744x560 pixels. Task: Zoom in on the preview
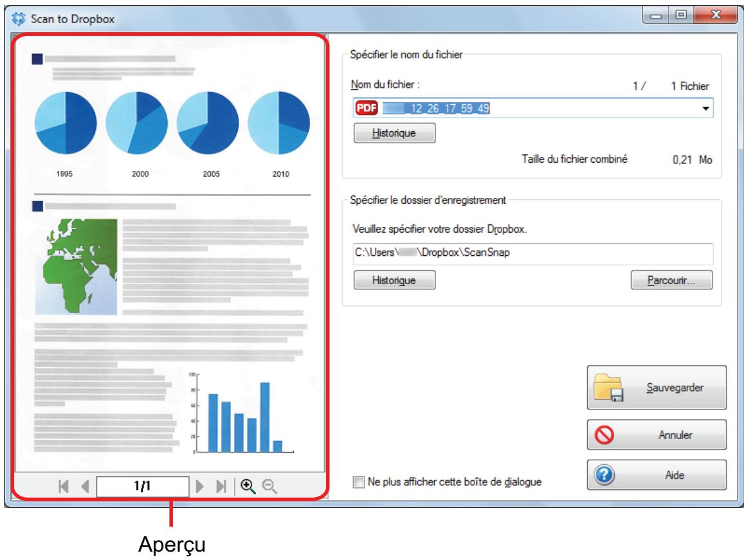point(248,486)
